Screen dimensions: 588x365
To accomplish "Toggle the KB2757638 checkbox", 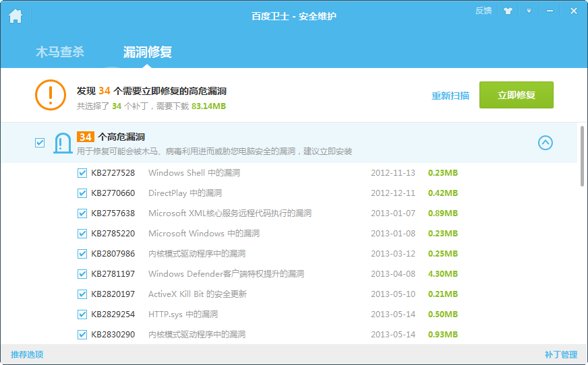I will 82,213.
